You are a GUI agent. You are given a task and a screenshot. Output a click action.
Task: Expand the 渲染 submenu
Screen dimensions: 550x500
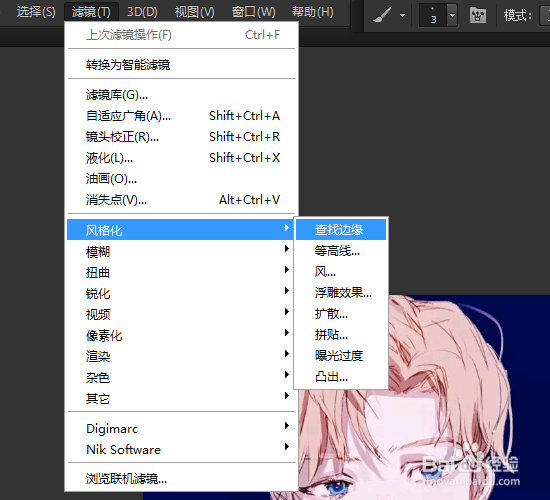coord(181,356)
